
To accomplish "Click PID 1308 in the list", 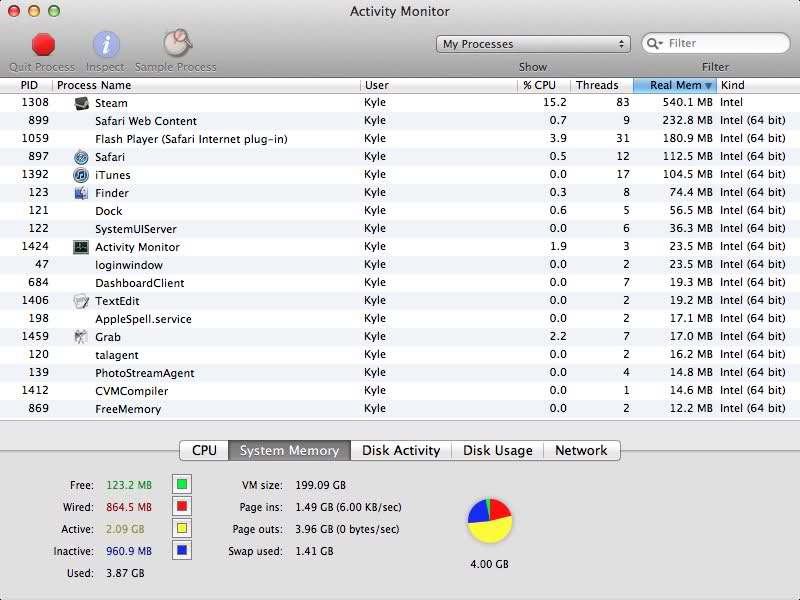I will 35,103.
